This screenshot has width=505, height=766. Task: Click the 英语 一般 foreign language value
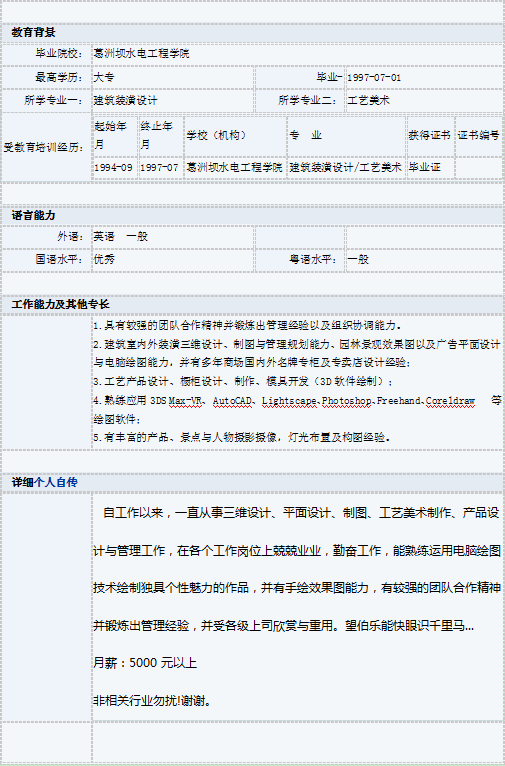coord(121,236)
